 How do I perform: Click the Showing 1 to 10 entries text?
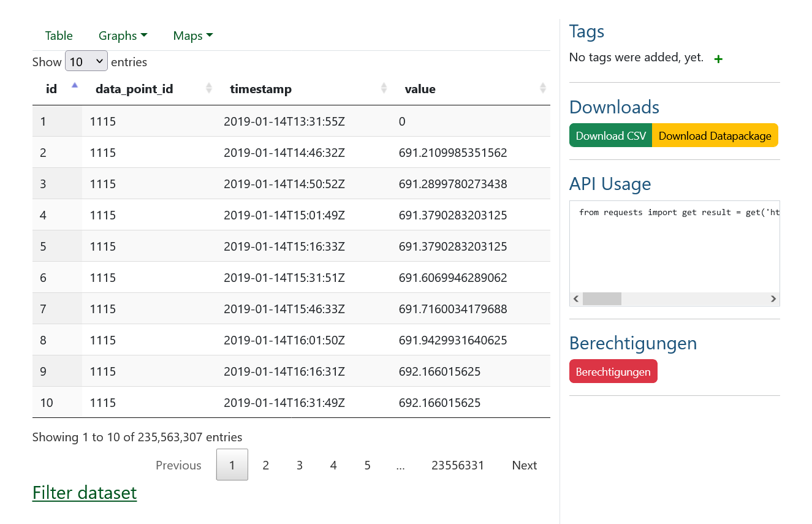pos(137,437)
